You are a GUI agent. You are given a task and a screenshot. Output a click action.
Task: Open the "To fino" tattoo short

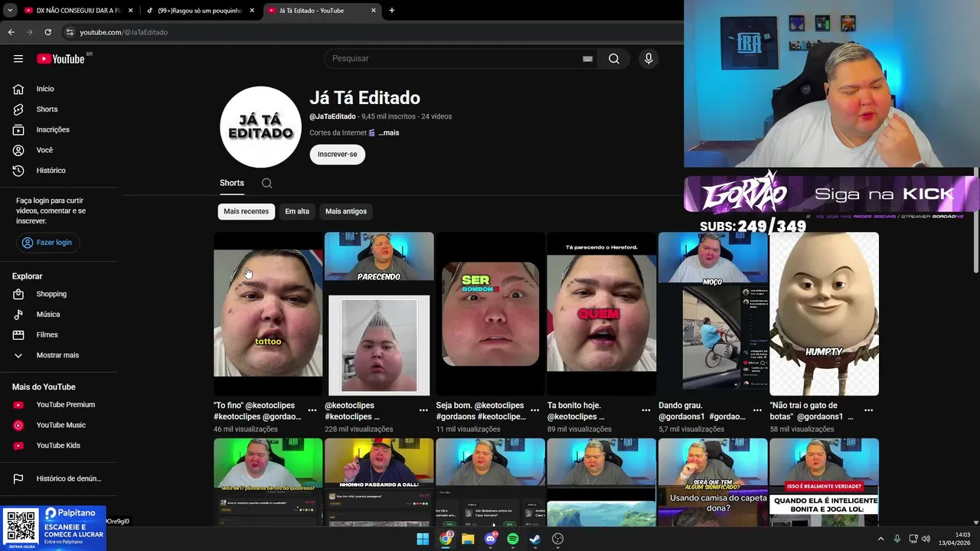(x=268, y=314)
